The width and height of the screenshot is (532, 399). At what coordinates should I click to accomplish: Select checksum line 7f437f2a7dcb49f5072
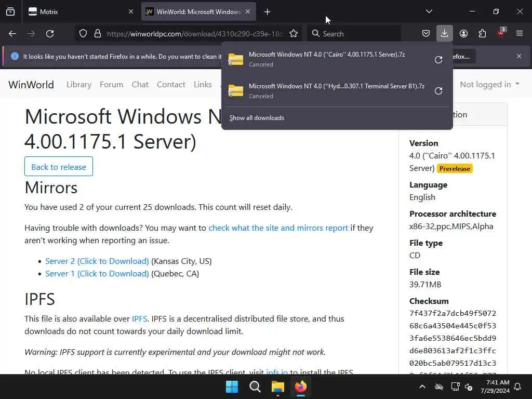tap(453, 313)
